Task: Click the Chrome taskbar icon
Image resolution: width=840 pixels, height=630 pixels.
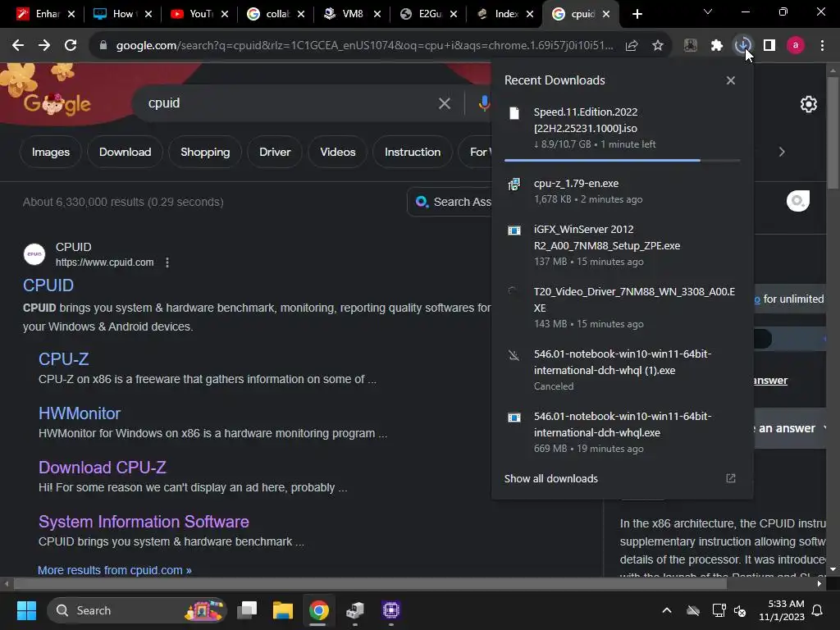Action: pos(318,610)
